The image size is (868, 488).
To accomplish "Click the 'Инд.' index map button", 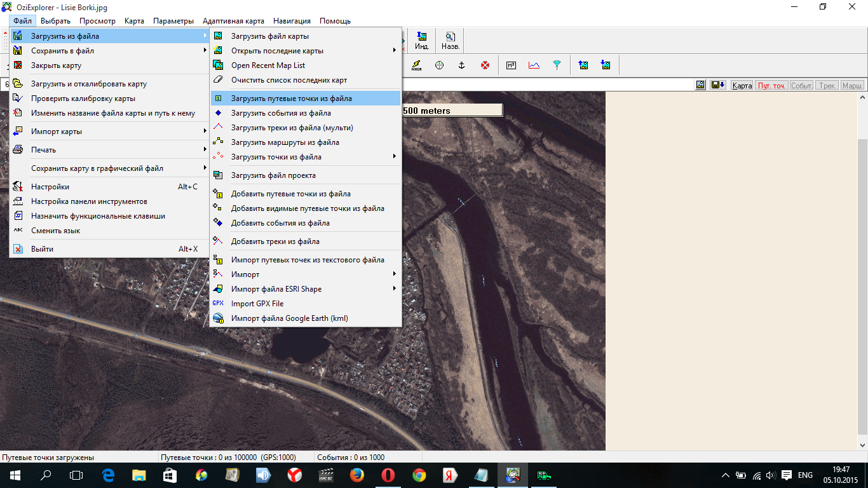I will click(421, 41).
